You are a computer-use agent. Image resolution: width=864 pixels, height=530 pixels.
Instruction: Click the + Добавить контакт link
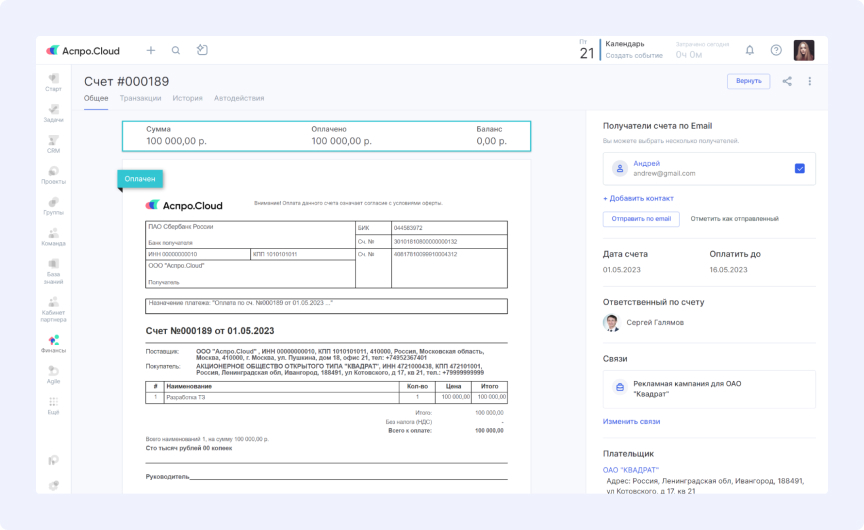pyautogui.click(x=638, y=198)
